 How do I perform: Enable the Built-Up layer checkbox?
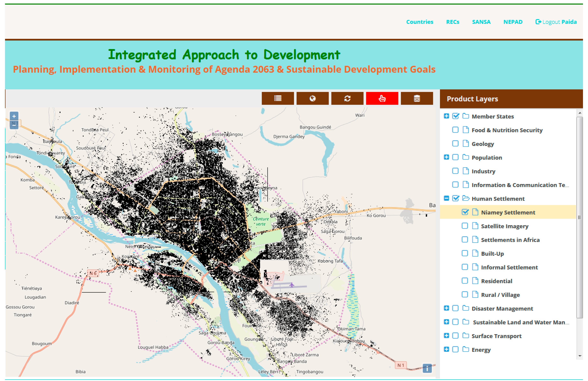pyautogui.click(x=464, y=253)
